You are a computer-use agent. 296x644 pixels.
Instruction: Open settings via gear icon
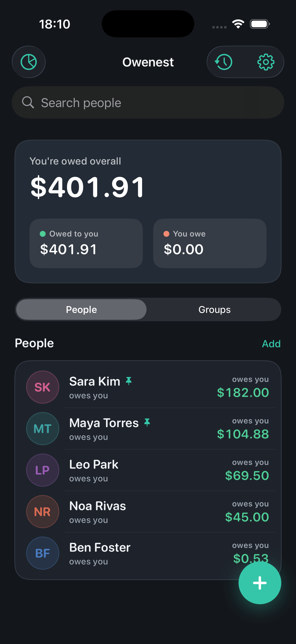pyautogui.click(x=266, y=62)
